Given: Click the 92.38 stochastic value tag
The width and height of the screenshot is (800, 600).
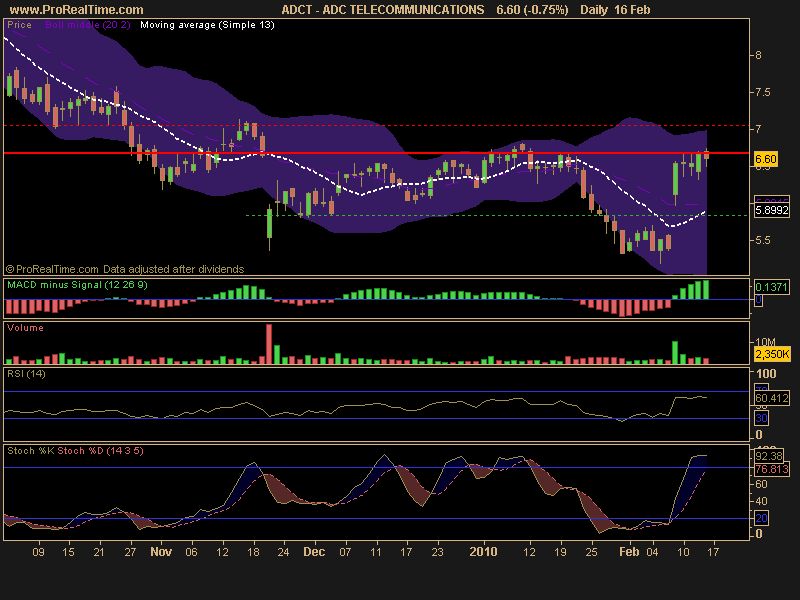Looking at the screenshot, I should [768, 456].
